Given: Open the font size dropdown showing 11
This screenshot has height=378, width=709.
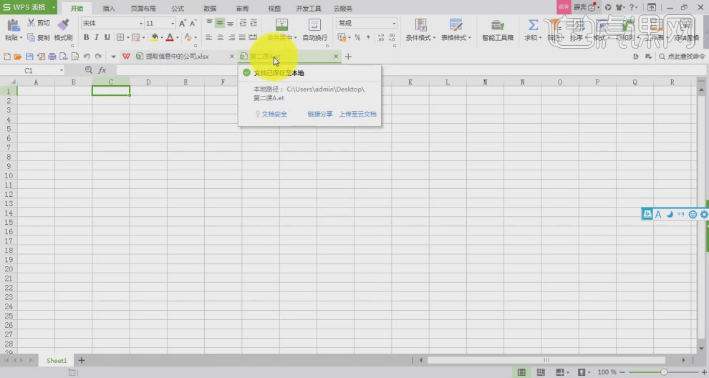Looking at the screenshot, I should [172, 24].
